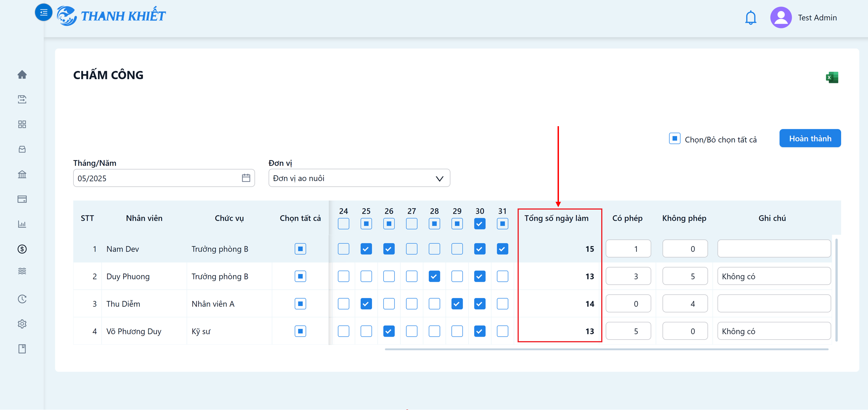Viewport: 868px width, 410px height.
Task: Open the calendar picker in Tháng/Năm field
Action: 246,178
